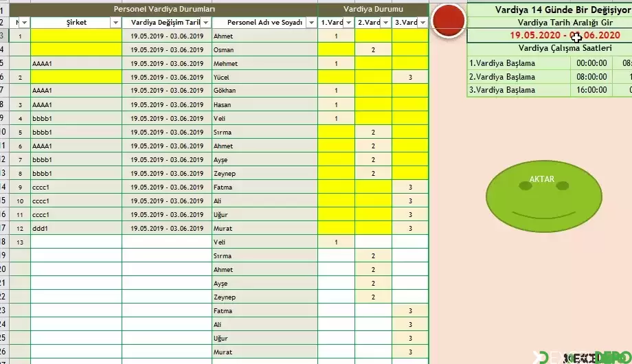Click the red circle button

[448, 21]
